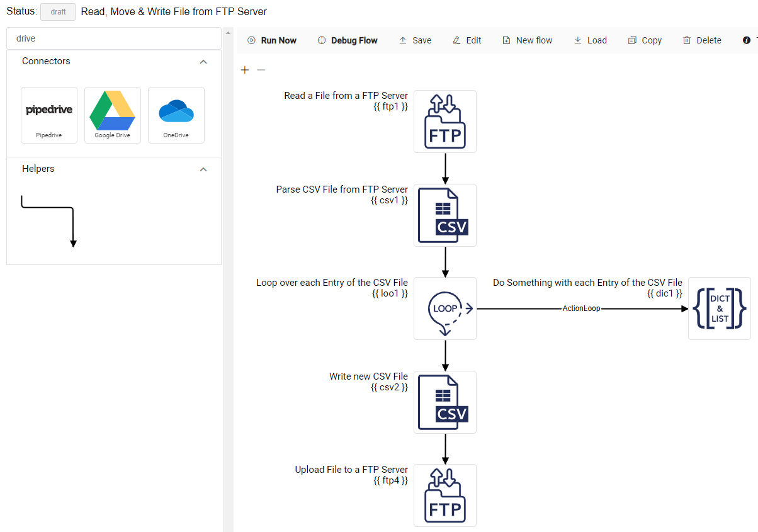
Task: Select the Pipedrive connector
Action: point(49,115)
